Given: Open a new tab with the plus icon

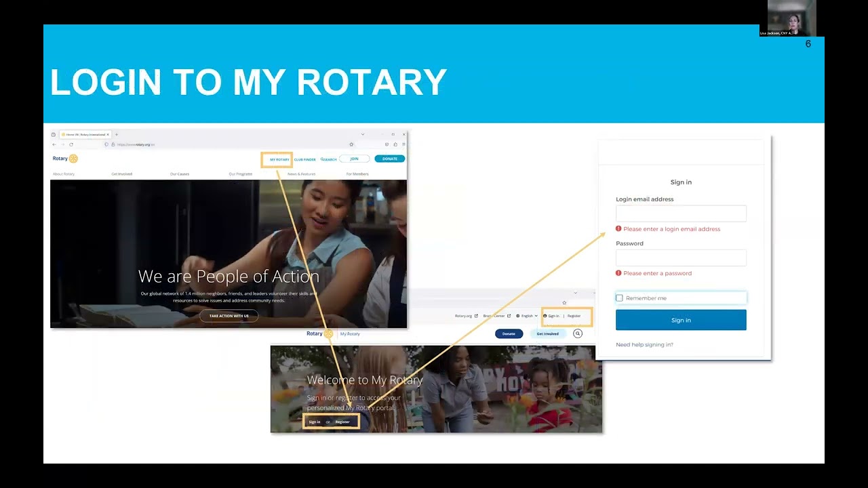Looking at the screenshot, I should [x=117, y=134].
